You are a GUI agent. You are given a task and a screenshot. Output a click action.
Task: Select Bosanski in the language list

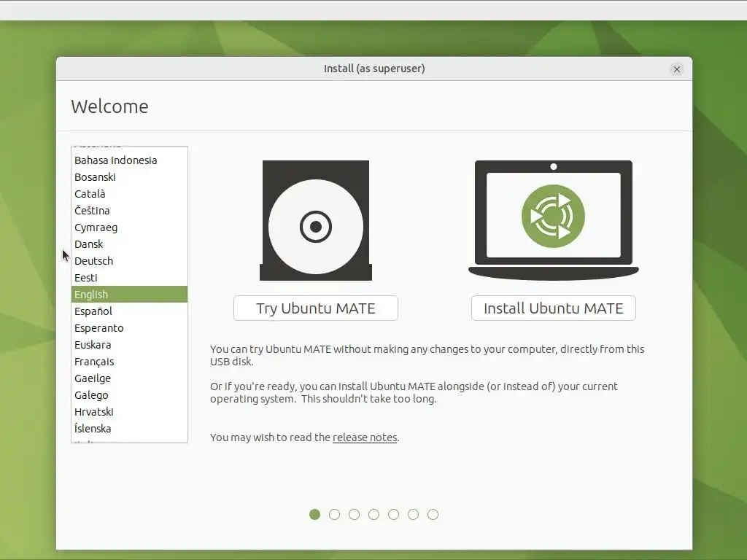click(129, 177)
